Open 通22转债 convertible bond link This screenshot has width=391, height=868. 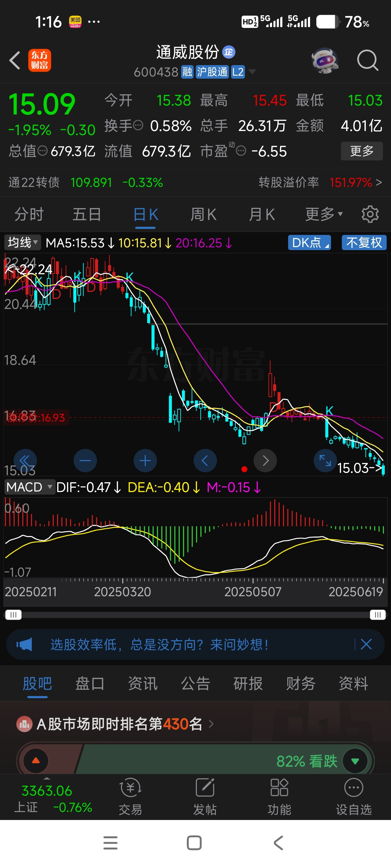[85, 182]
